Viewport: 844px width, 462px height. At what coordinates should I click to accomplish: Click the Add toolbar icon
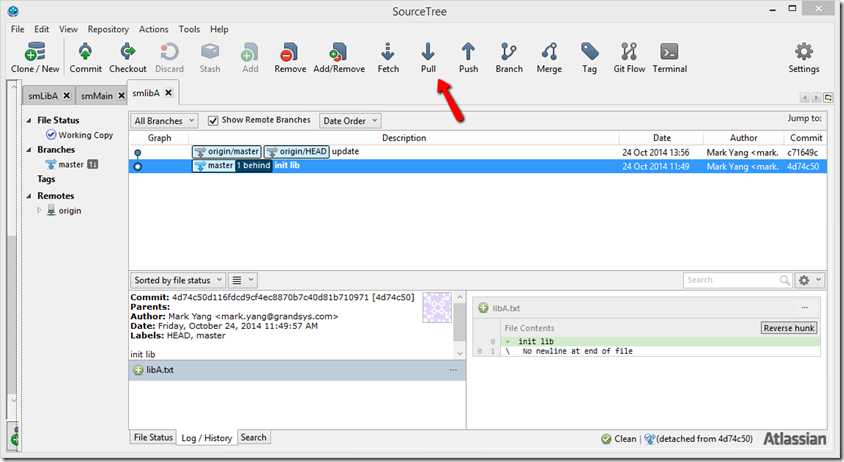click(x=250, y=58)
